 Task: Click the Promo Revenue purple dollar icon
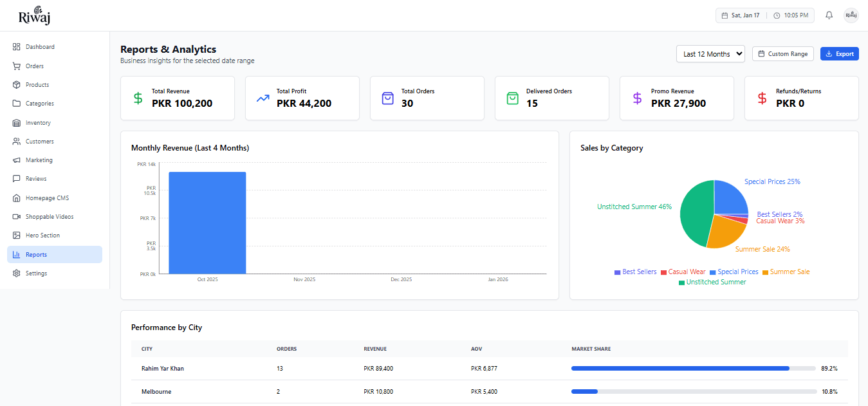tap(637, 98)
